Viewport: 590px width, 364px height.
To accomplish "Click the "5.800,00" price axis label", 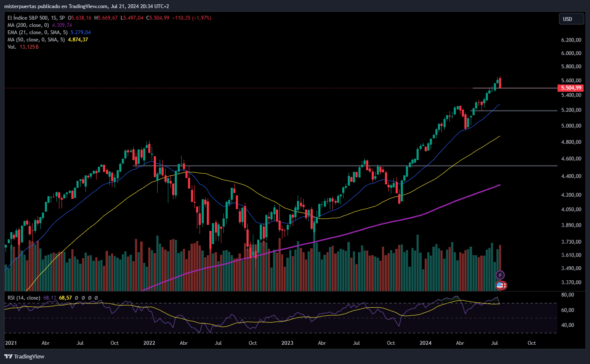I will 571,67.
